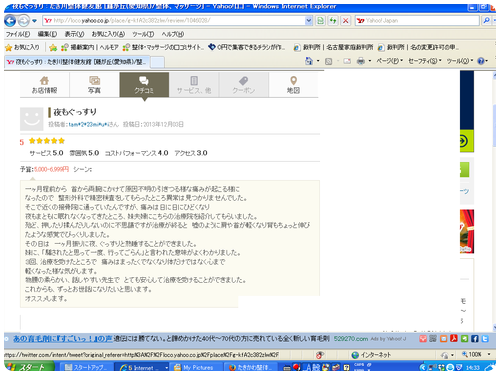Screen dimensions: 500x375
Task: Switch to the サービス、他 page tab
Action: (x=194, y=85)
